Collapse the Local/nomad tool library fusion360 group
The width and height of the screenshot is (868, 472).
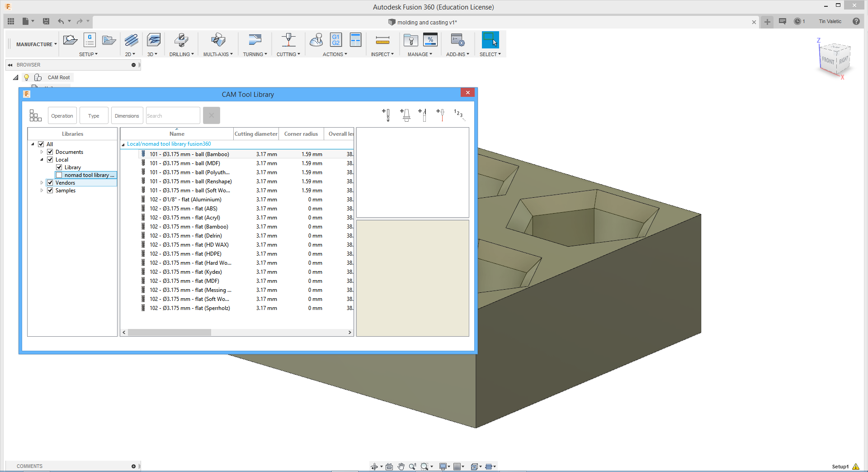pos(123,144)
